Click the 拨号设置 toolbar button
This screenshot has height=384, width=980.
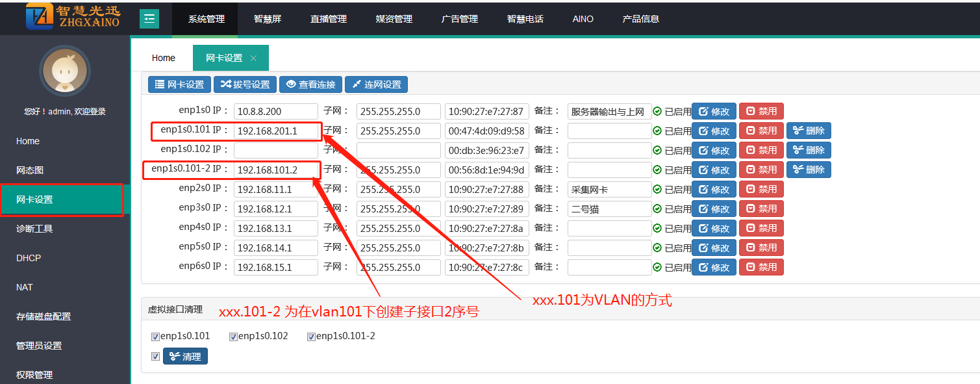(245, 84)
